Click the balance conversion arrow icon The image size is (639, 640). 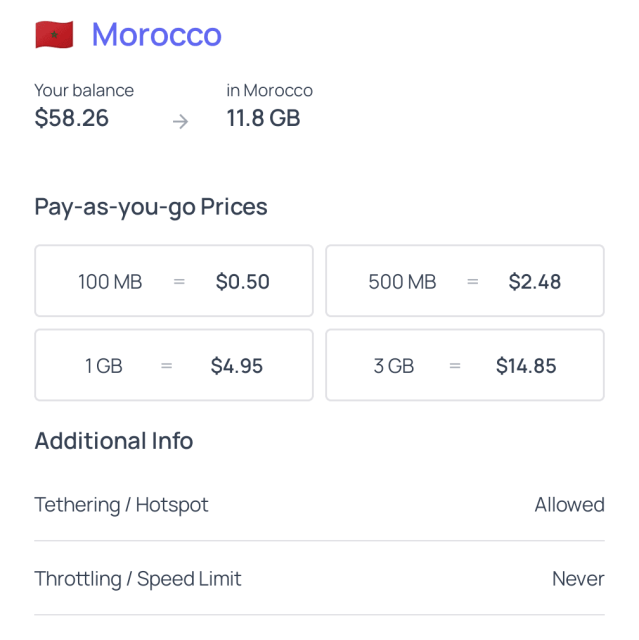click(180, 122)
